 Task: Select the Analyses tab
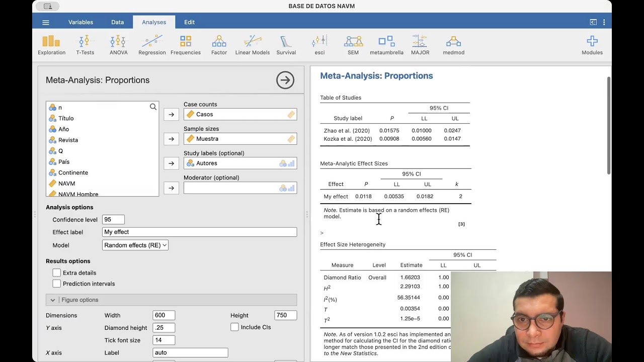[x=154, y=22]
